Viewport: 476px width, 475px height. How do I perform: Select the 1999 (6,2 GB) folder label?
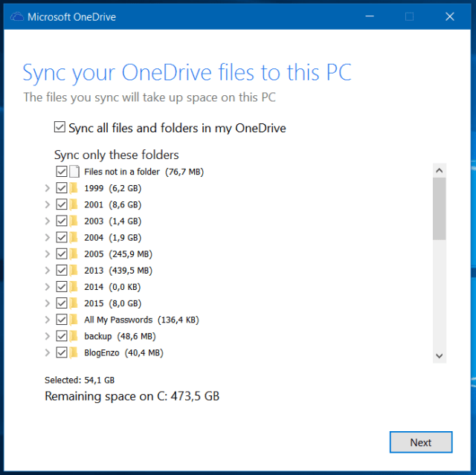[112, 188]
